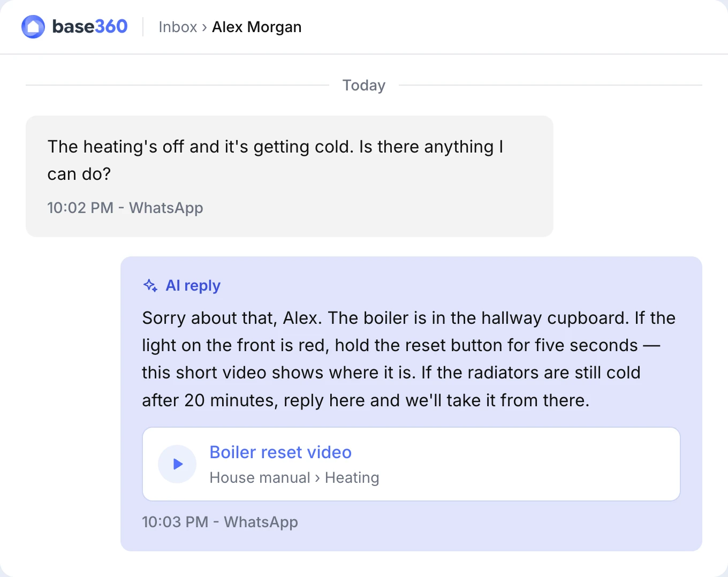Viewport: 728px width, 577px height.
Task: Click the AI reply label
Action: coord(193,285)
